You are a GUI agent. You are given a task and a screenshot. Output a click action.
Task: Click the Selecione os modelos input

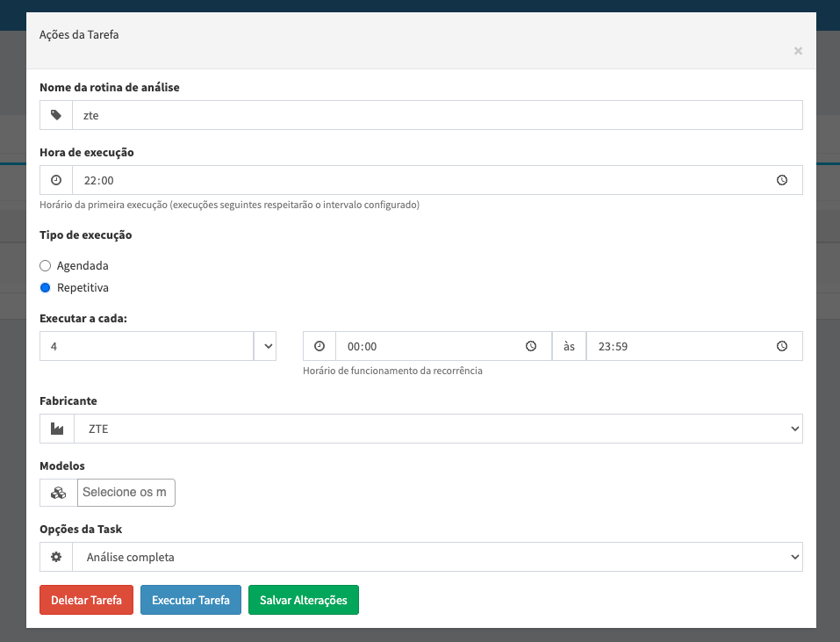click(x=126, y=493)
